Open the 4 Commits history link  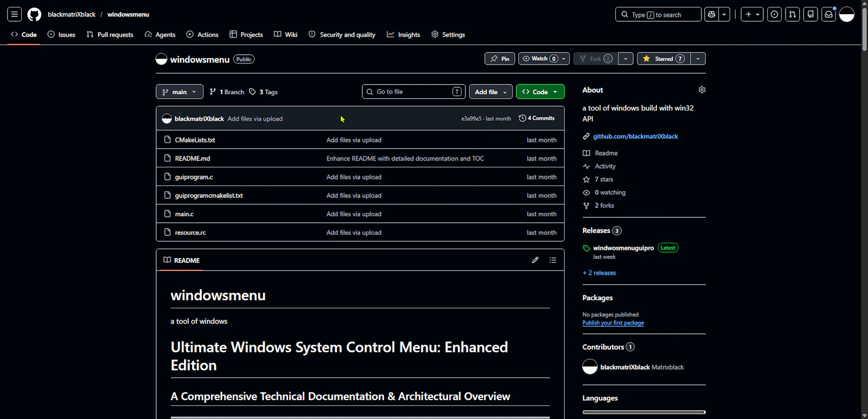click(x=537, y=118)
